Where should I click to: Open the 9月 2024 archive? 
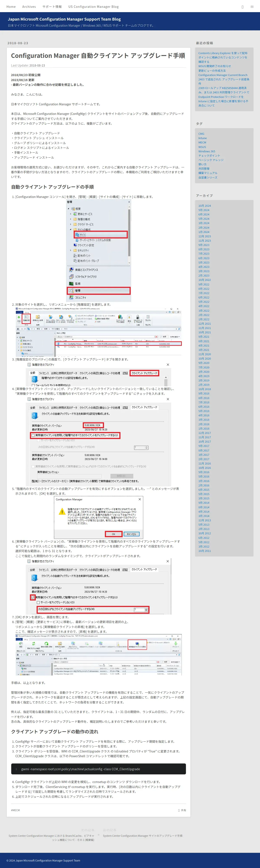(204, 210)
